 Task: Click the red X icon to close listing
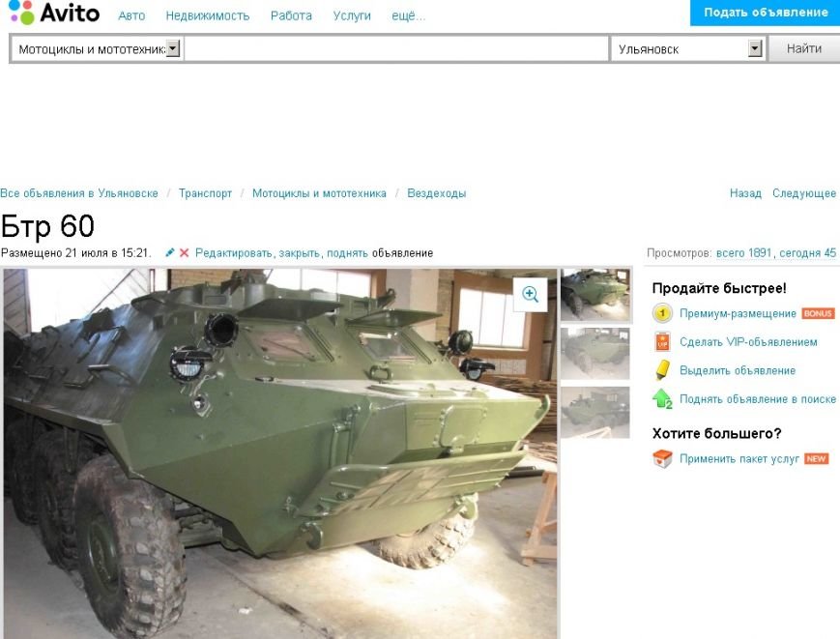[x=183, y=250]
